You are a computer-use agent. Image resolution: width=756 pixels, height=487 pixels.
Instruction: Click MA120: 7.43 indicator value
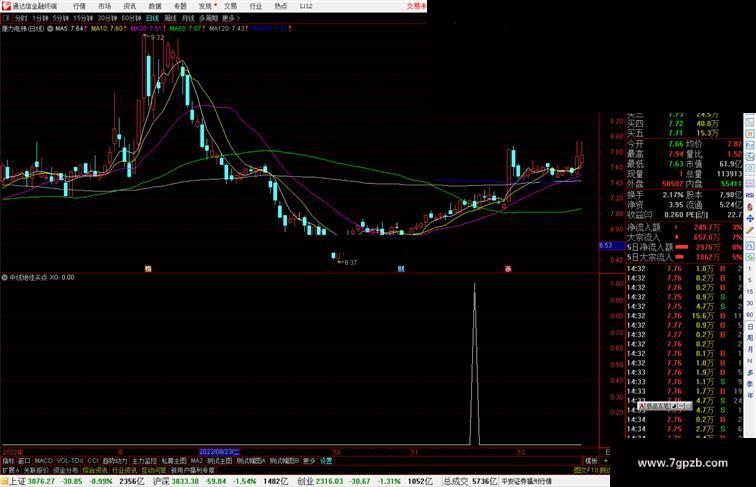[229, 29]
